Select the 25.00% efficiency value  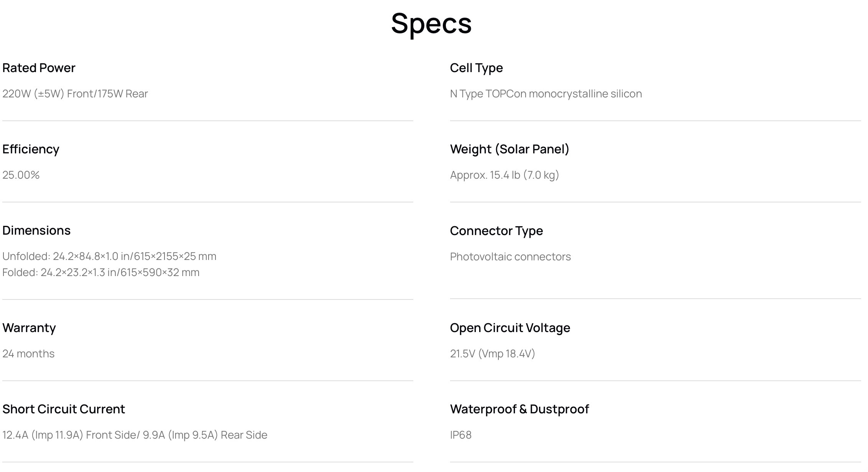[21, 175]
